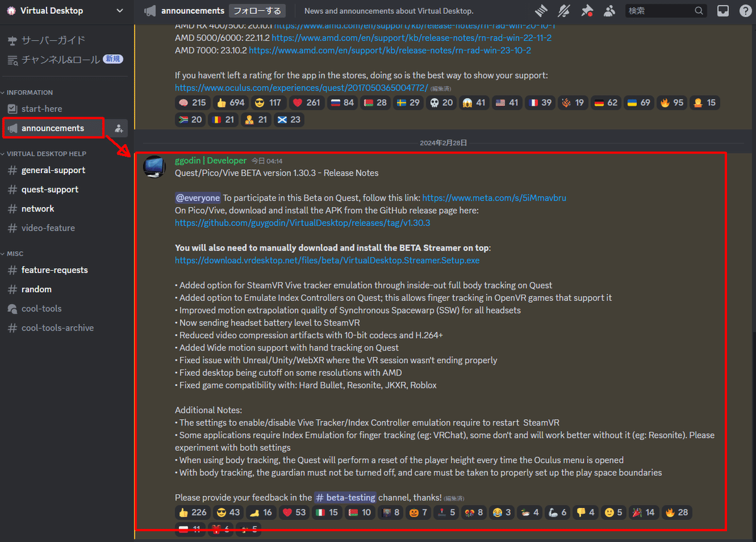
Task: Click the Virtual Desktop server logo icon
Action: [x=11, y=11]
